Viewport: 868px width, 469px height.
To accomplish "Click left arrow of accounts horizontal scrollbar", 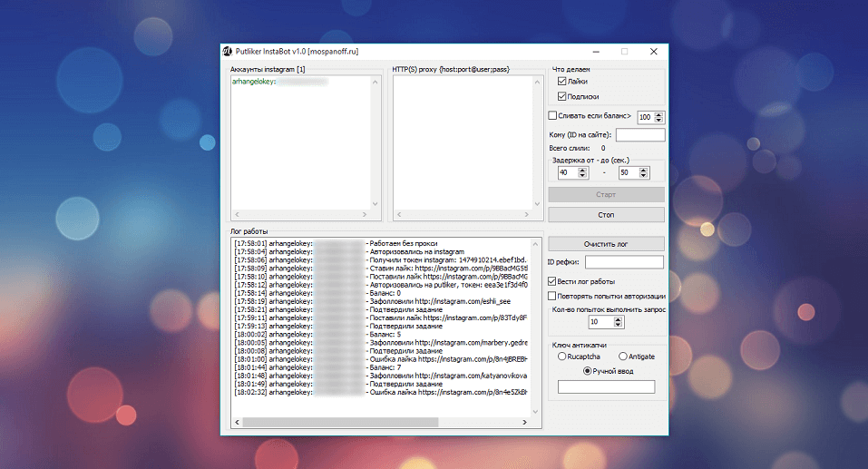I will click(238, 214).
